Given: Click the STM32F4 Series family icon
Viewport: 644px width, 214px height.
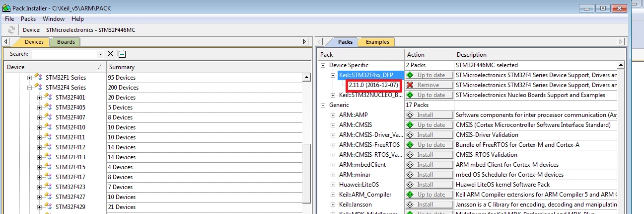Looking at the screenshot, I should coord(38,87).
